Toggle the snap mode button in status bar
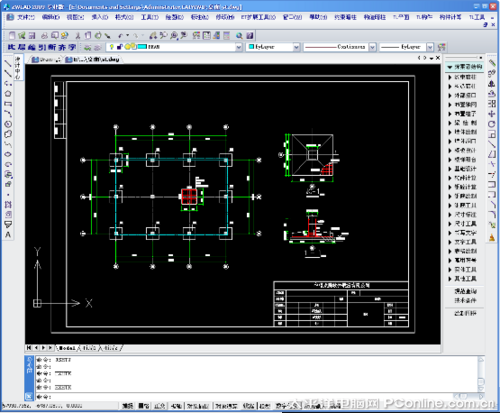The image size is (500, 413). (x=127, y=406)
